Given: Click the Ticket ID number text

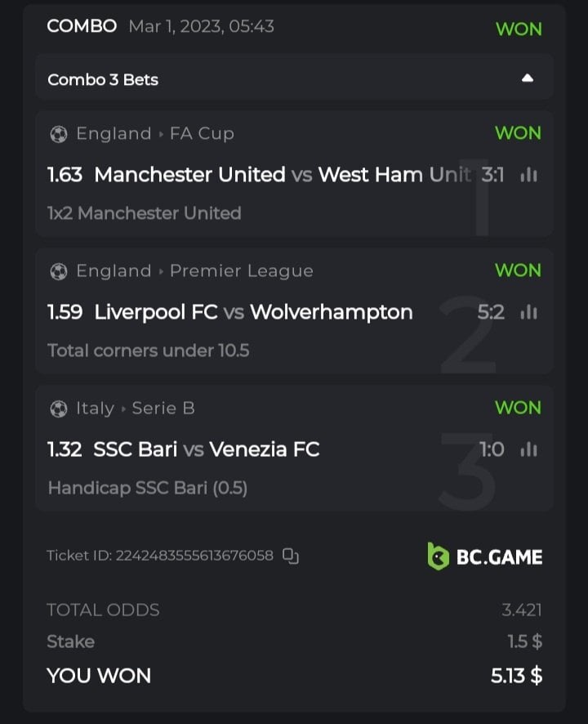Looking at the screenshot, I should point(194,556).
